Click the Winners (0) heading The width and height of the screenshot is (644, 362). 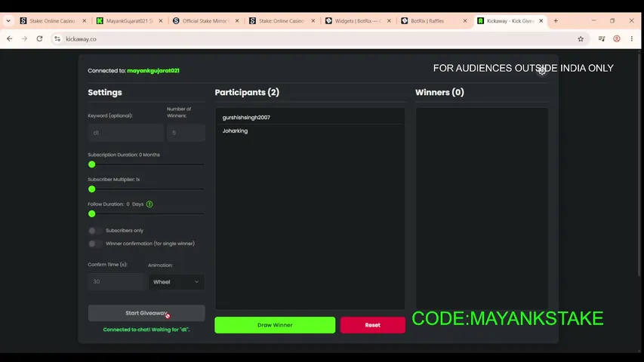439,92
